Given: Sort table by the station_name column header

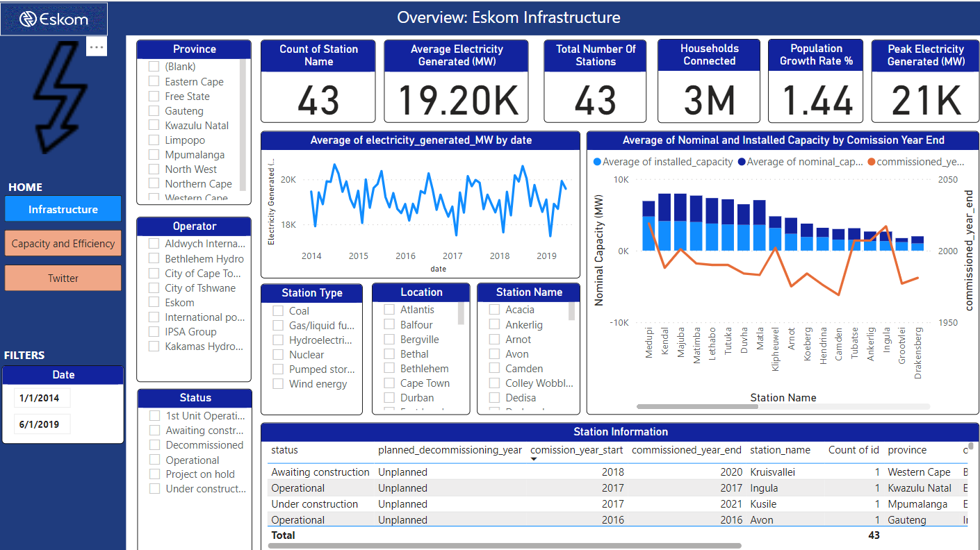Looking at the screenshot, I should [x=780, y=450].
